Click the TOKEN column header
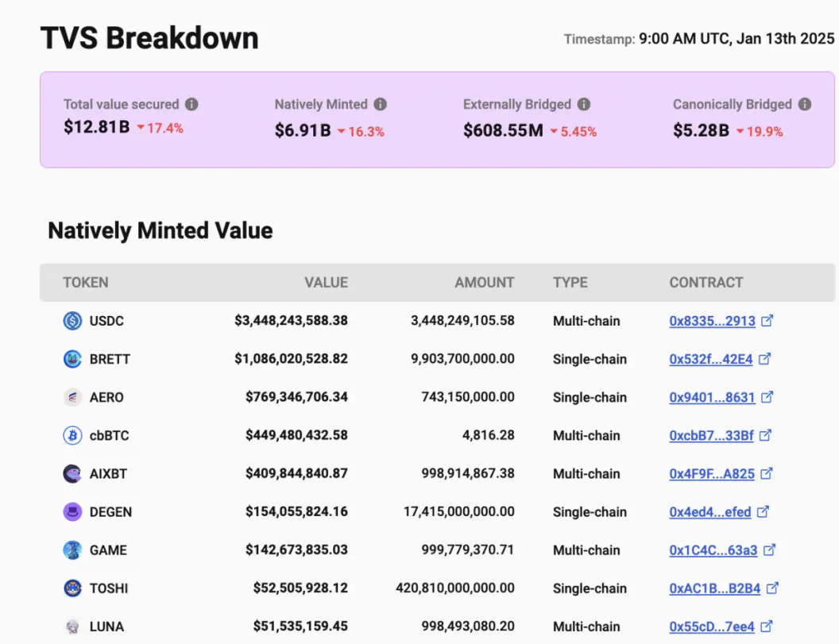The height and width of the screenshot is (644, 839). 86,283
